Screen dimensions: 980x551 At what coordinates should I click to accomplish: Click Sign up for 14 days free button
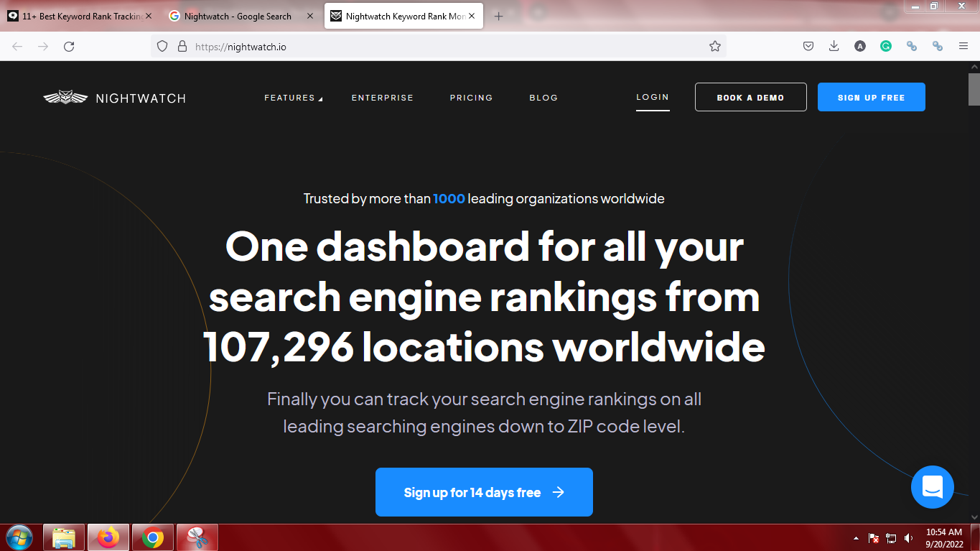(484, 492)
